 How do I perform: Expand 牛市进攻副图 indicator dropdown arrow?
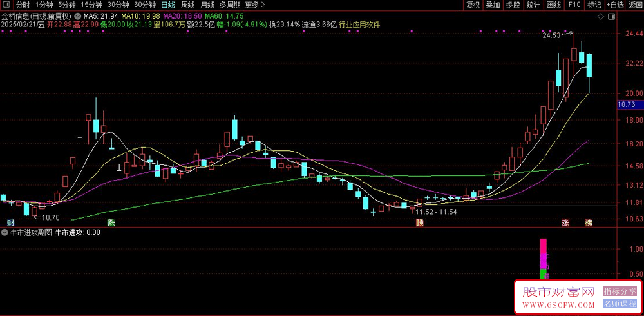[5, 232]
